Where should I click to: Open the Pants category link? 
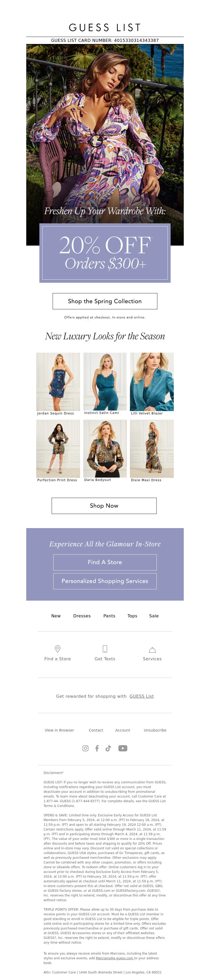(x=109, y=616)
